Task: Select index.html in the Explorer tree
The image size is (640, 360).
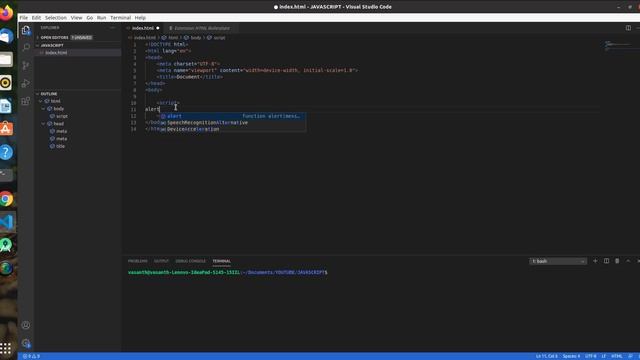Action: point(78,53)
